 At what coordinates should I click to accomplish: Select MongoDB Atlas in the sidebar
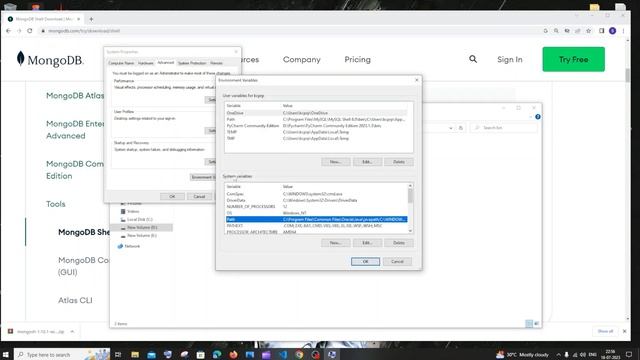[x=75, y=96]
